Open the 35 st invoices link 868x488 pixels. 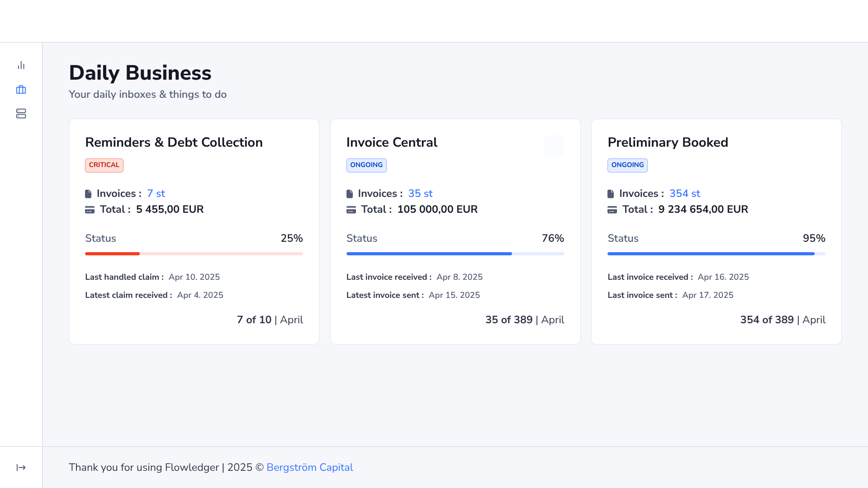pyautogui.click(x=420, y=193)
